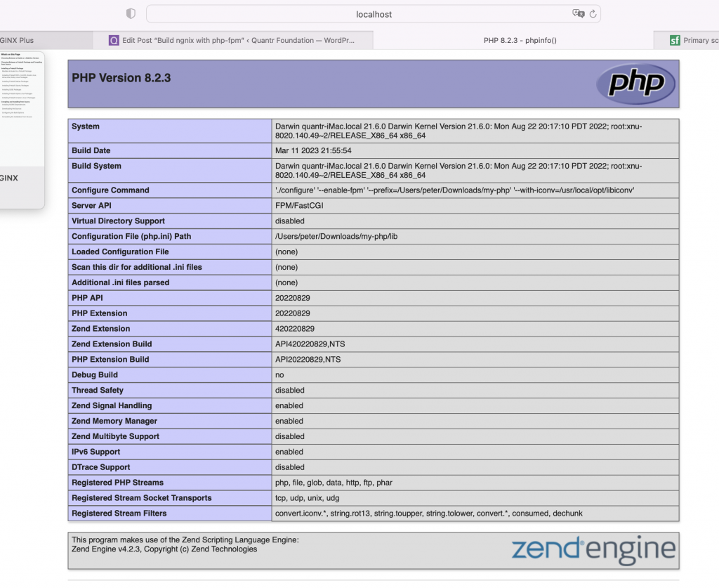Click the PHP Version 8.2.3 heading
Image resolution: width=719 pixels, height=588 pixels.
[121, 78]
